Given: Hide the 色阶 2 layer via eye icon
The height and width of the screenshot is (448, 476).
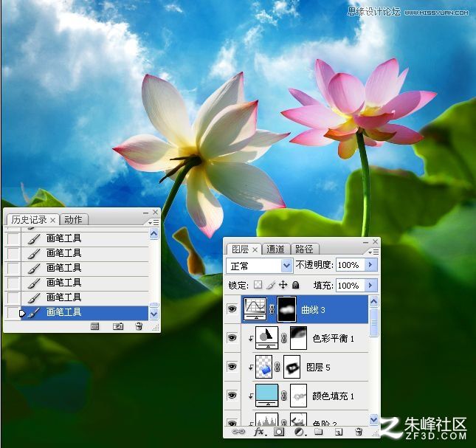Looking at the screenshot, I should click(232, 423).
